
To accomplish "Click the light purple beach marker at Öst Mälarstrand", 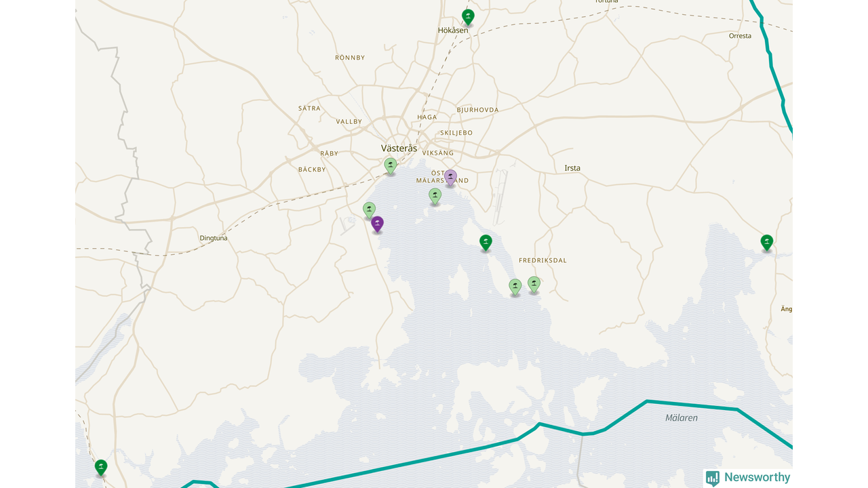I will coord(450,178).
